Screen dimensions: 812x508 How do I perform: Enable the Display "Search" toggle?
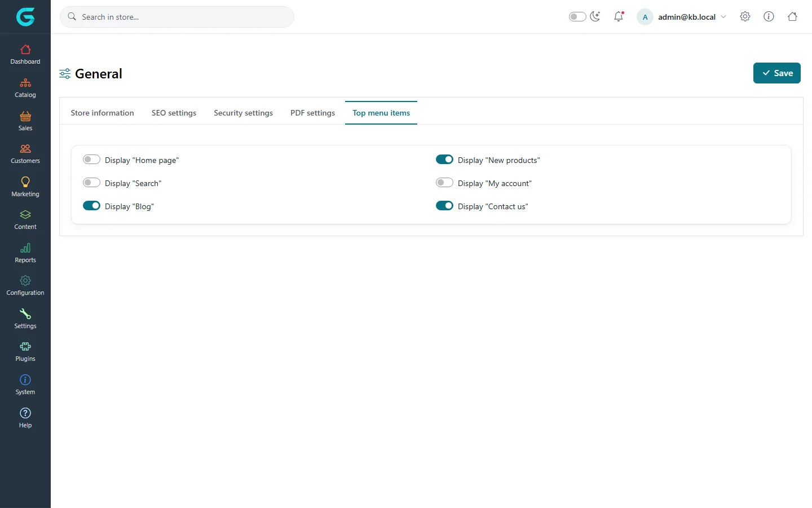[91, 183]
